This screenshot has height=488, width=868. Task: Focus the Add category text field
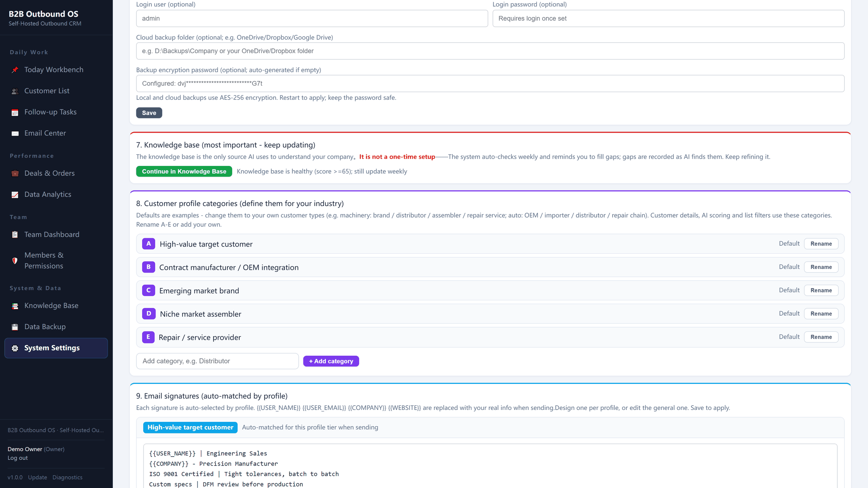point(217,361)
